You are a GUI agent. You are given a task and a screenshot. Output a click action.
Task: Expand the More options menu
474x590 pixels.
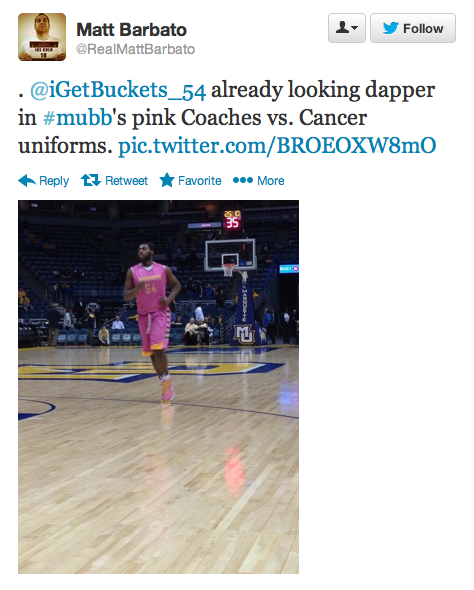click(270, 181)
